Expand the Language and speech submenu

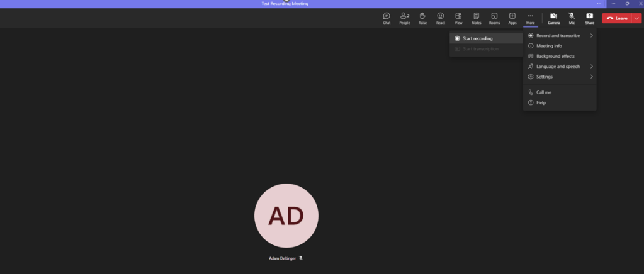(560, 67)
